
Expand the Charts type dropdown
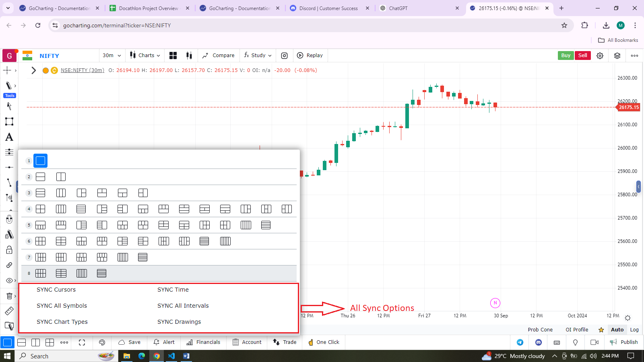click(x=145, y=56)
